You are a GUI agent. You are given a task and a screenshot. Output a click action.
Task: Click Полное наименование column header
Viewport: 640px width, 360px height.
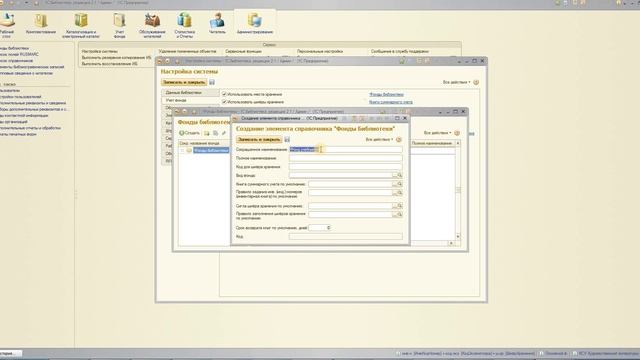[x=432, y=143]
